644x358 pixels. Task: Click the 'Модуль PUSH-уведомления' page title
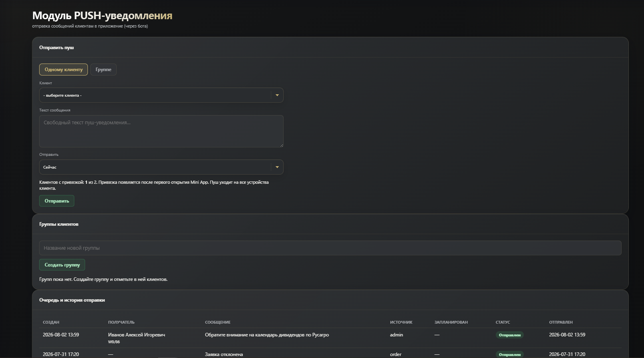(102, 16)
